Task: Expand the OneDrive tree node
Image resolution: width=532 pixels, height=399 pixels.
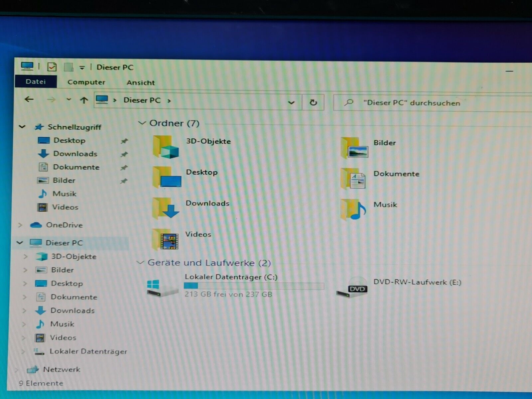Action: pyautogui.click(x=20, y=225)
